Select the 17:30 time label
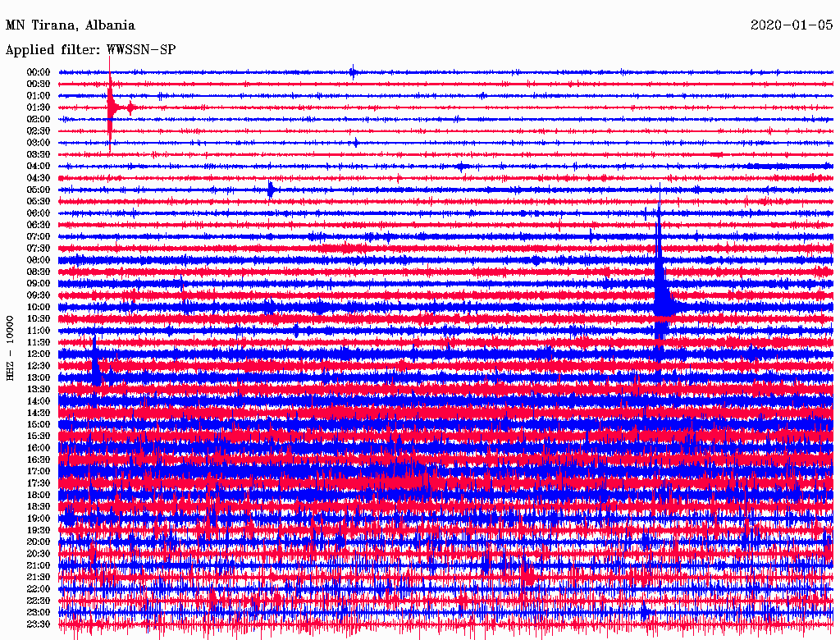 pos(39,483)
